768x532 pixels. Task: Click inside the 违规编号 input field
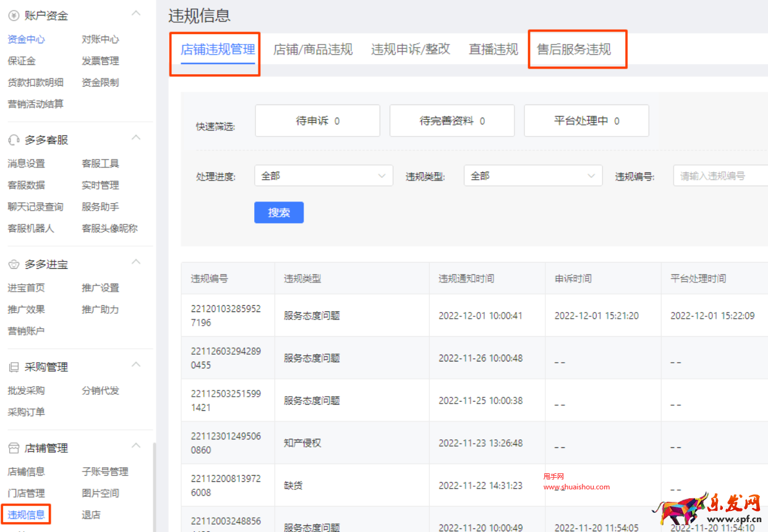pyautogui.click(x=723, y=175)
